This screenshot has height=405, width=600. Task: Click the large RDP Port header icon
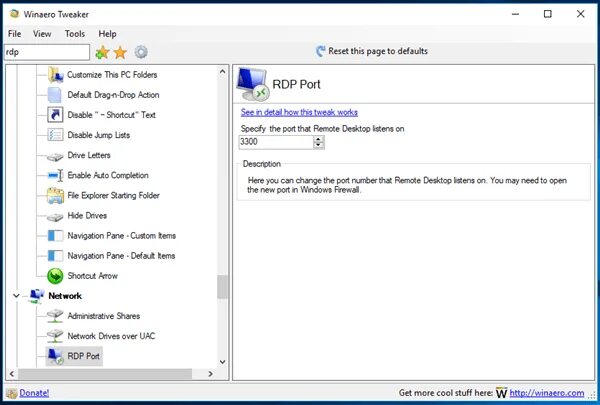tap(253, 84)
